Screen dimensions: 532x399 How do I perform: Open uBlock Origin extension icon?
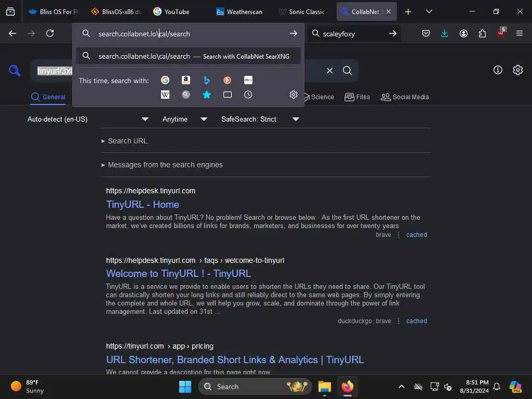pyautogui.click(x=501, y=33)
